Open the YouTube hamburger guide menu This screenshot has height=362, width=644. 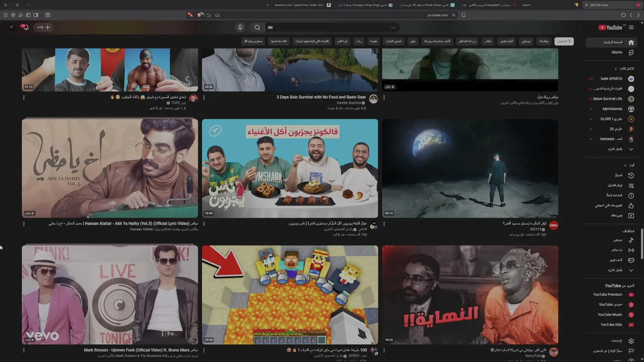[x=631, y=28]
